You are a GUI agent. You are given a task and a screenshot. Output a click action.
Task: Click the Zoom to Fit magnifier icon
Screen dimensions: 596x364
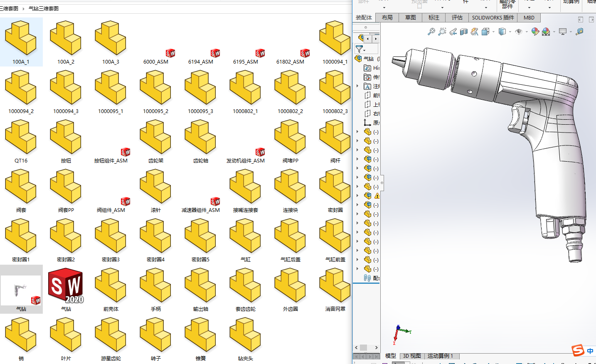point(431,32)
